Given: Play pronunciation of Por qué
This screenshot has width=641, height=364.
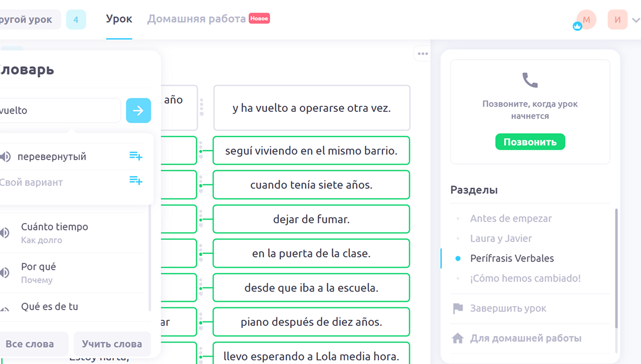Looking at the screenshot, I should (x=5, y=272).
